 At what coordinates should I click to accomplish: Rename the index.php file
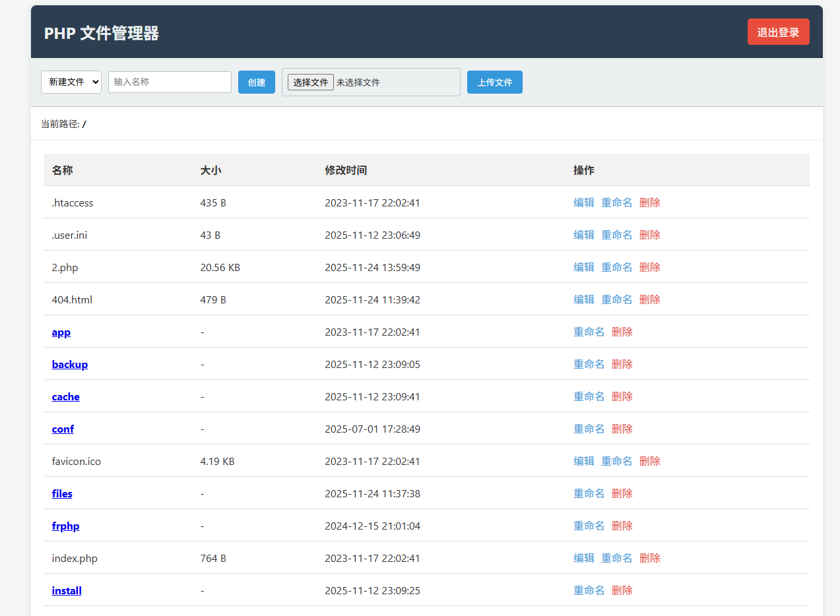click(x=616, y=558)
